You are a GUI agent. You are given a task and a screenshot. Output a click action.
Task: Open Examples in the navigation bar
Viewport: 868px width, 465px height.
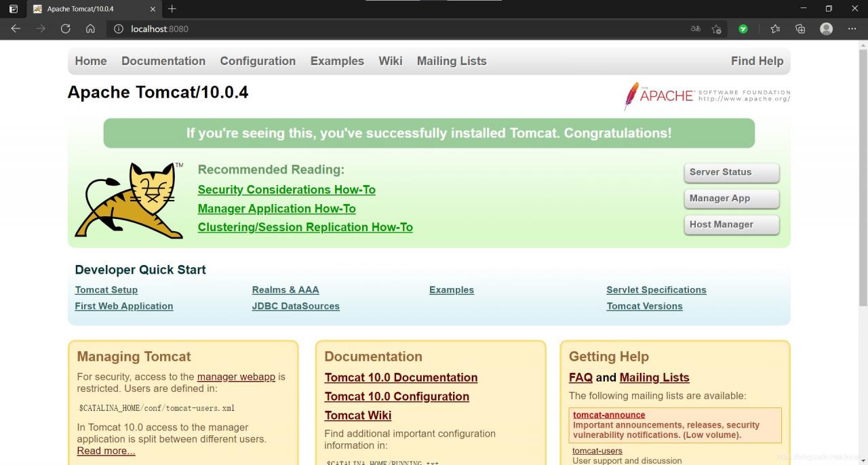coord(337,61)
